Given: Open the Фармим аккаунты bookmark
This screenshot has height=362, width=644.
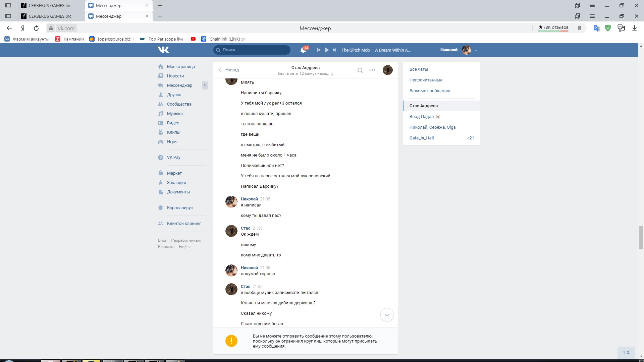Looking at the screenshot, I should pos(26,39).
